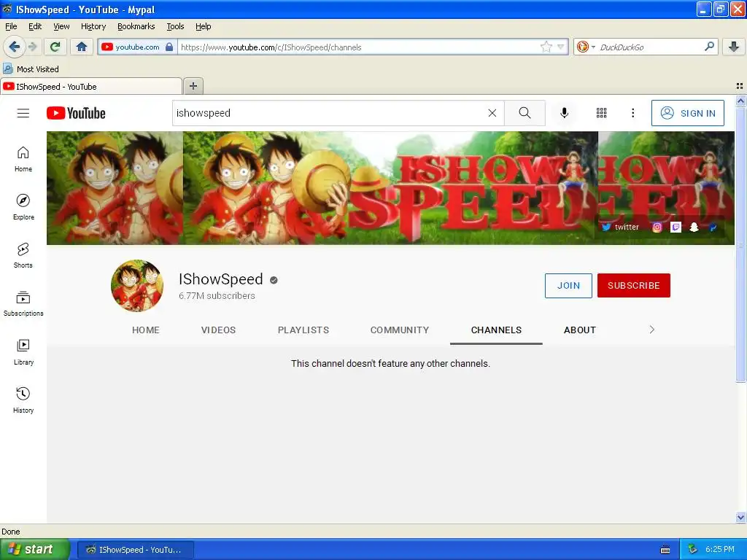747x560 pixels.
Task: Open the Most Visited bookmarks folder
Action: coord(31,69)
